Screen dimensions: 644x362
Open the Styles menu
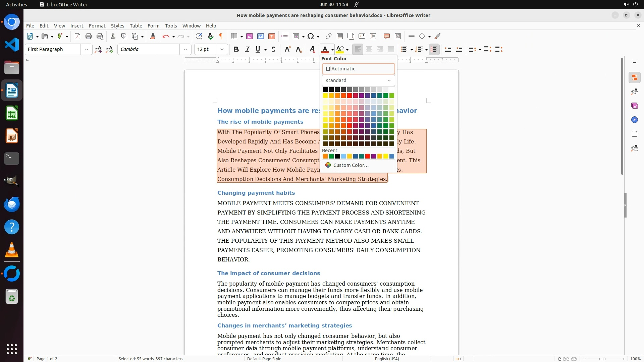[x=117, y=26]
